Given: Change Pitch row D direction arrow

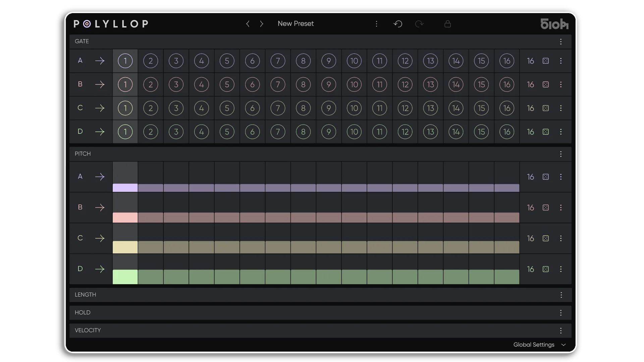Looking at the screenshot, I should [100, 269].
